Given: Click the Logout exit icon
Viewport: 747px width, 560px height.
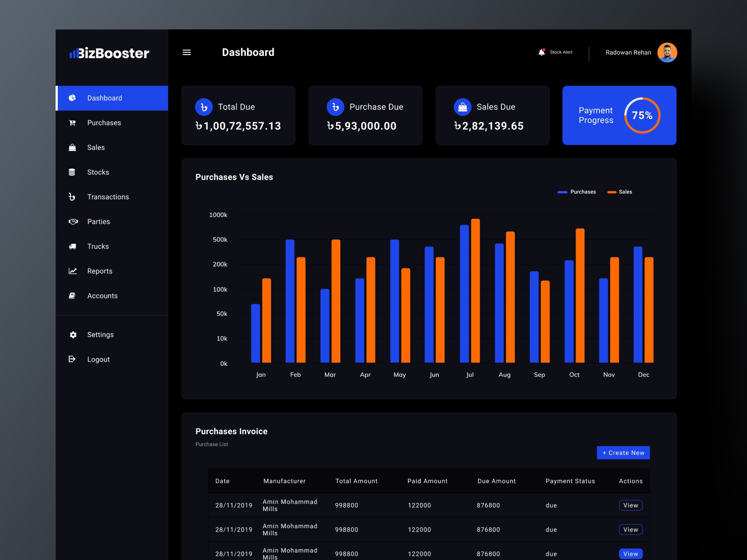Looking at the screenshot, I should 72,359.
